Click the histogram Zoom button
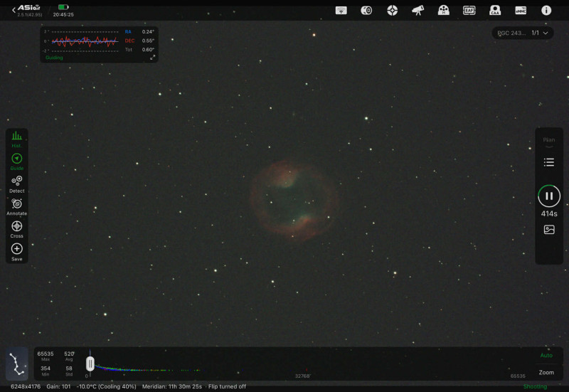 546,372
